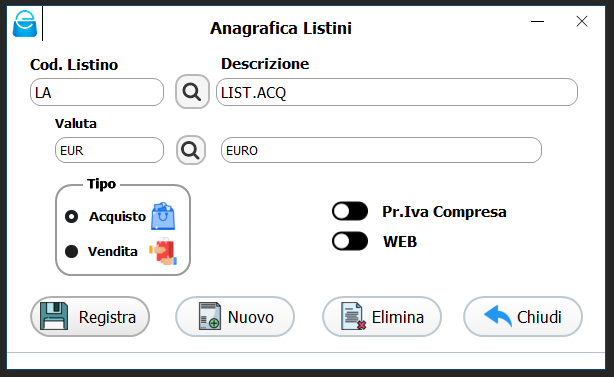
Task: Click the app logo in title bar
Action: (x=25, y=24)
